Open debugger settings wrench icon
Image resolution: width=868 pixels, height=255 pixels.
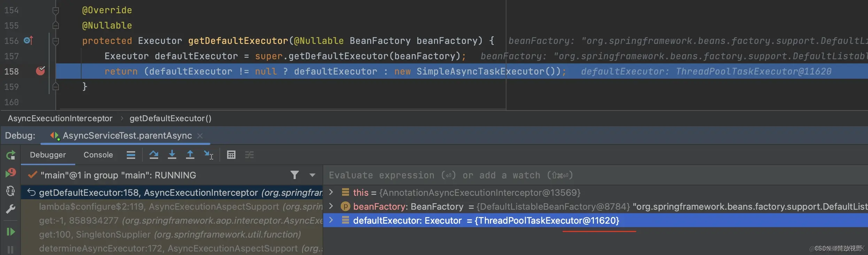pos(11,209)
